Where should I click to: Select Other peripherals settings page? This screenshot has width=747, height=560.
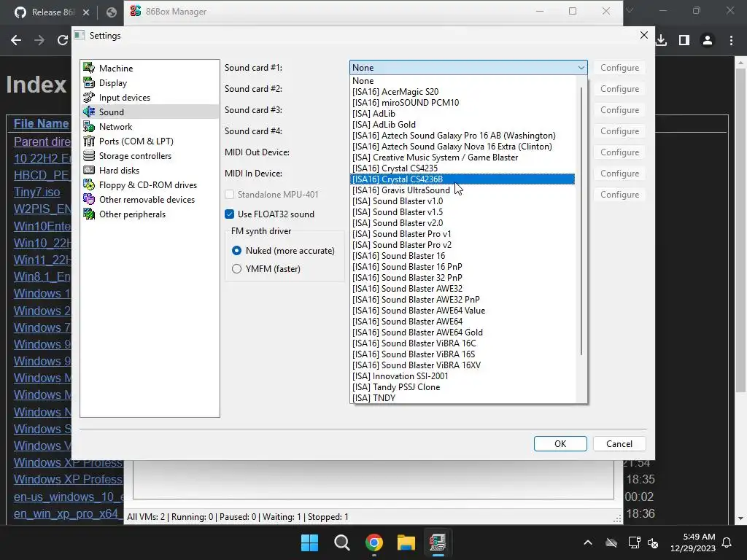click(x=132, y=214)
